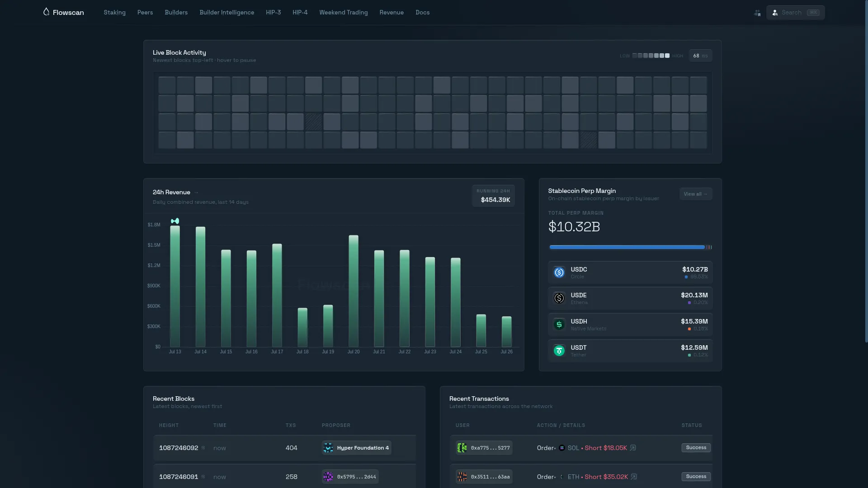Screen dimensions: 868x488
Task: Click the total perp margin distribution bar
Action: [630, 247]
